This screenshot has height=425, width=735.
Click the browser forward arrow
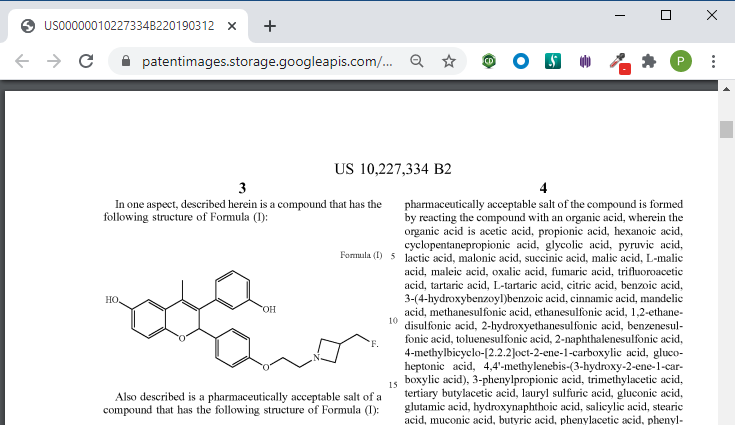(54, 61)
